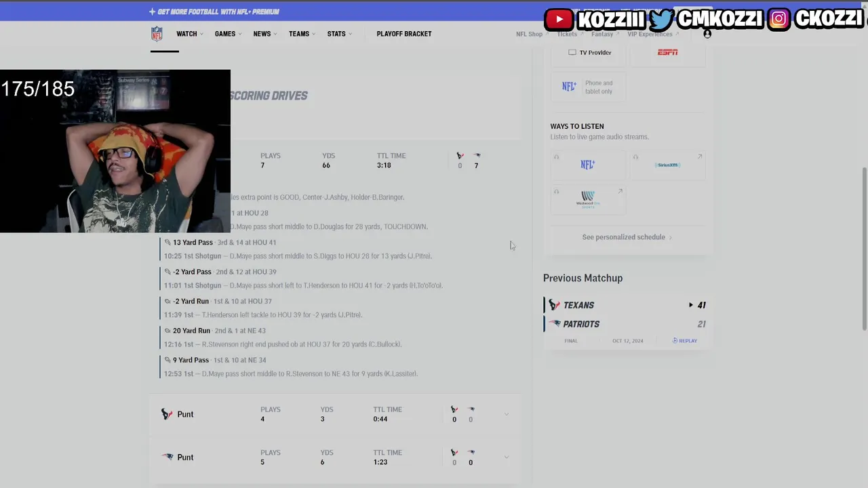Click the replay icon under previous matchup
This screenshot has height=488, width=868.
coord(675,340)
